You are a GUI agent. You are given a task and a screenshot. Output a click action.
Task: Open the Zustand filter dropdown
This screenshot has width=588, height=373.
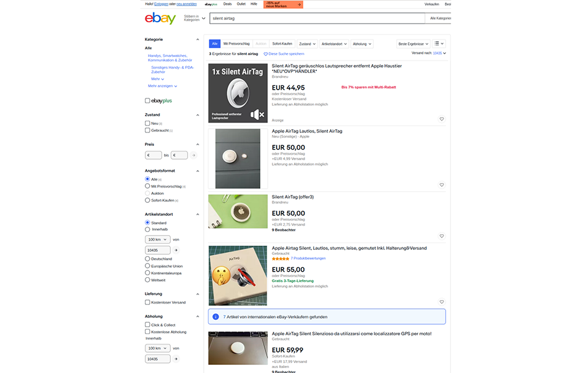[x=307, y=44]
